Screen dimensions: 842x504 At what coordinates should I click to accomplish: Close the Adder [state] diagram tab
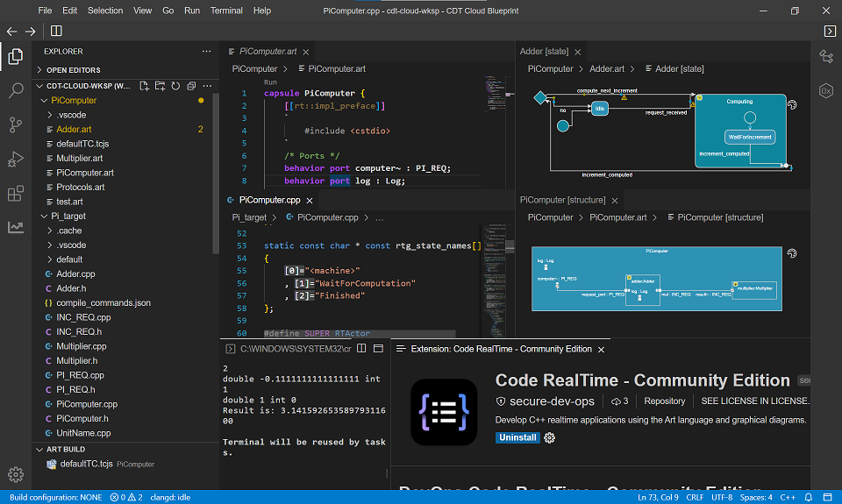(x=577, y=52)
